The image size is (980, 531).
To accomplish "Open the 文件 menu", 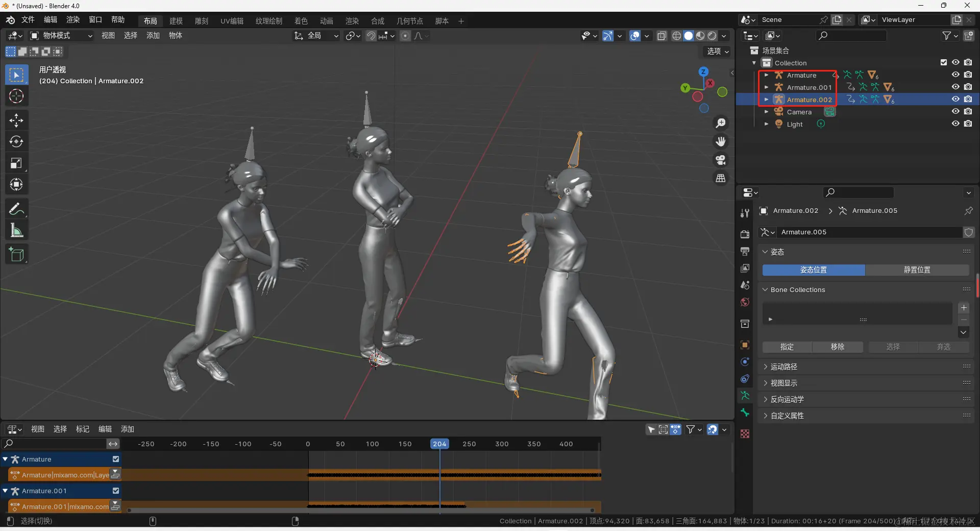I will 28,20.
